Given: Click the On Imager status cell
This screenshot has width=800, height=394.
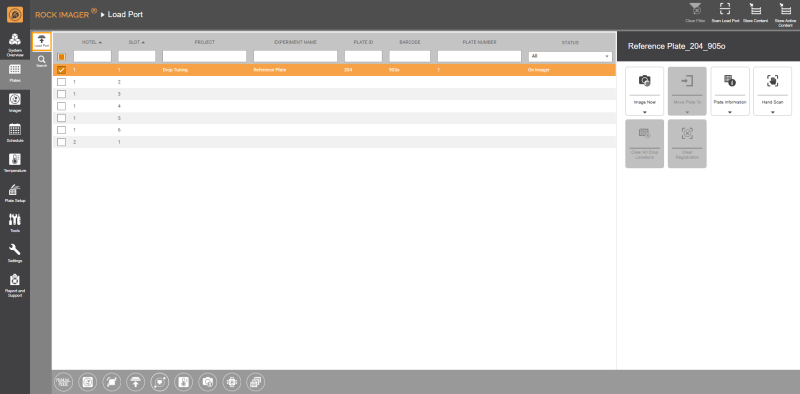Looking at the screenshot, I should pyautogui.click(x=539, y=70).
